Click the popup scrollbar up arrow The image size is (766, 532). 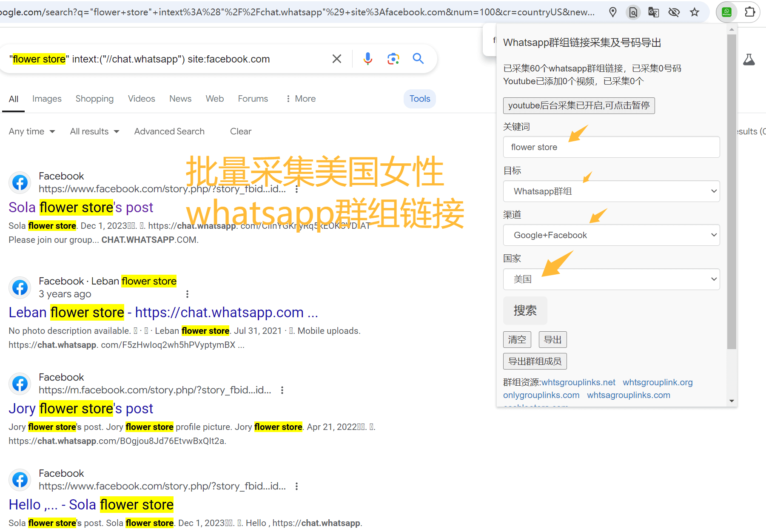[x=732, y=29]
